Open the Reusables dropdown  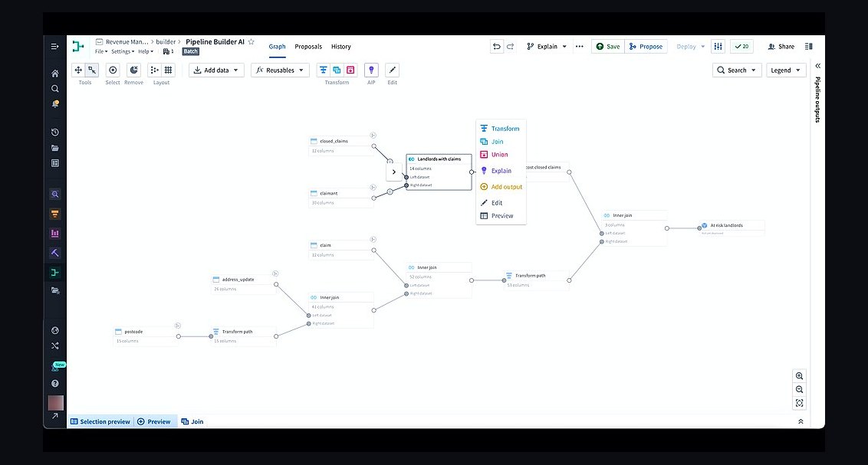click(280, 70)
